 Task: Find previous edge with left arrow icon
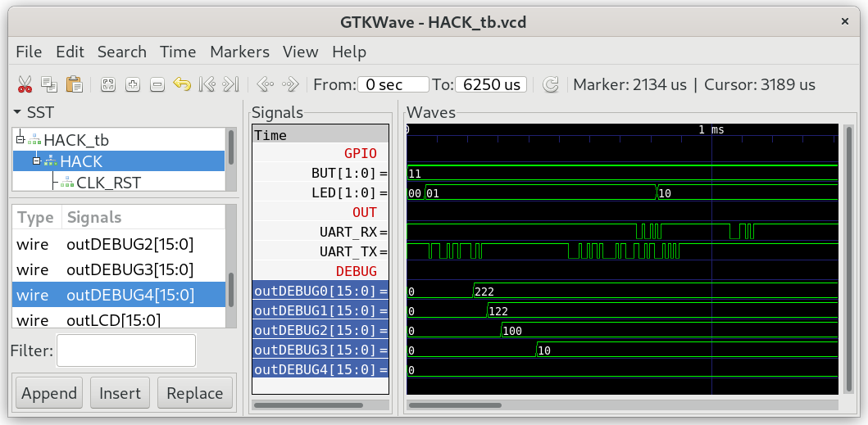pyautogui.click(x=266, y=84)
